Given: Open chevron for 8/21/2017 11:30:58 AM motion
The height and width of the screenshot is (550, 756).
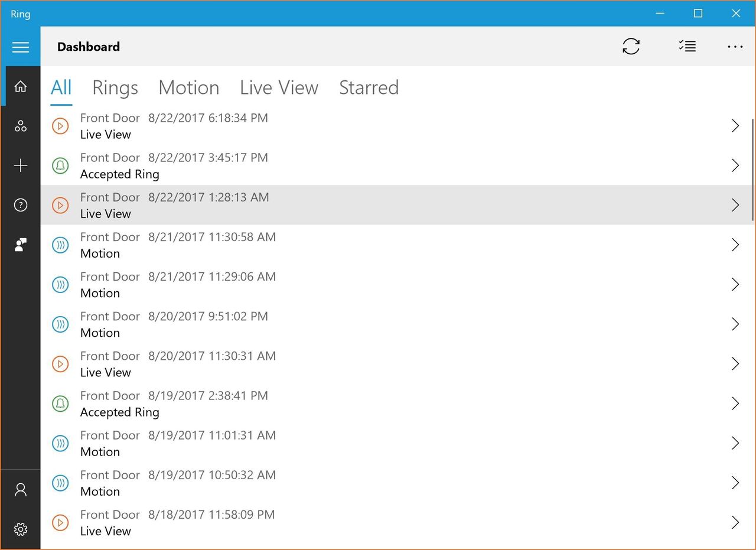Looking at the screenshot, I should 735,245.
